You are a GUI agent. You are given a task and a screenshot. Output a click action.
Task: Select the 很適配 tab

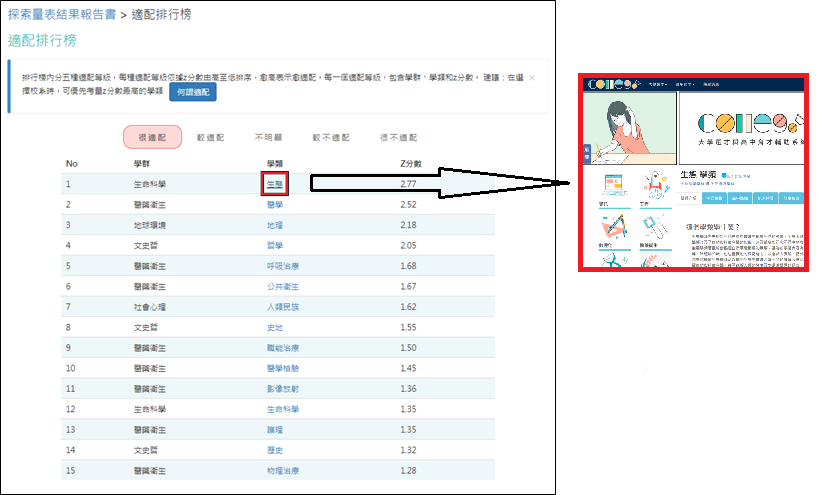(x=152, y=137)
